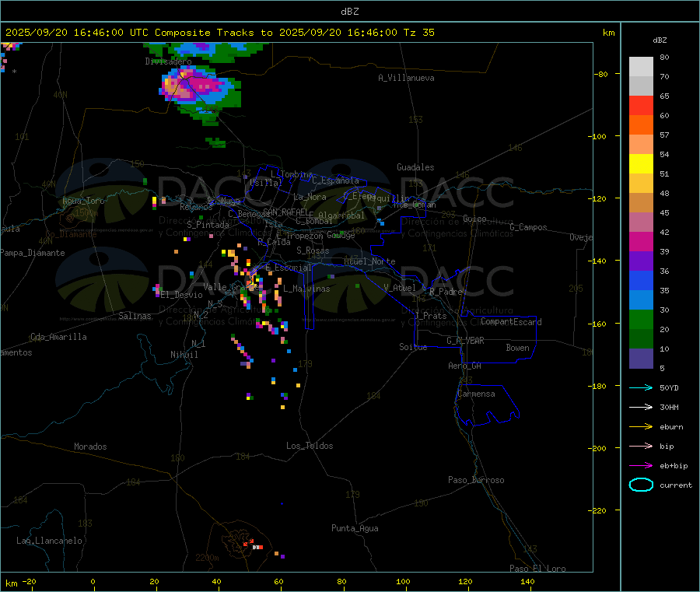Click the pink bip arrow in legend
This screenshot has height=592, width=700.
(x=641, y=446)
